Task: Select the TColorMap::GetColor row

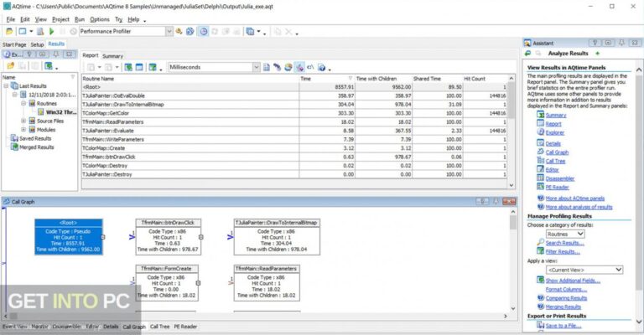Action: tap(294, 113)
